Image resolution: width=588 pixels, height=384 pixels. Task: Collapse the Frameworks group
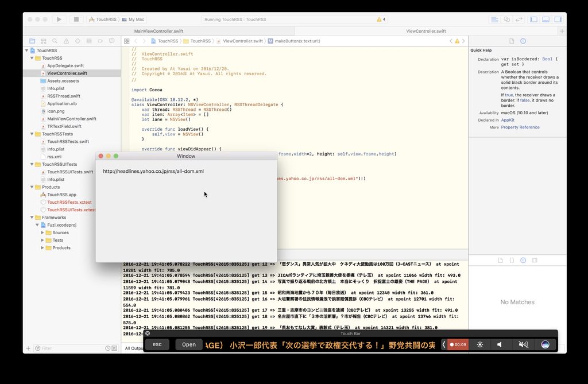(x=32, y=218)
